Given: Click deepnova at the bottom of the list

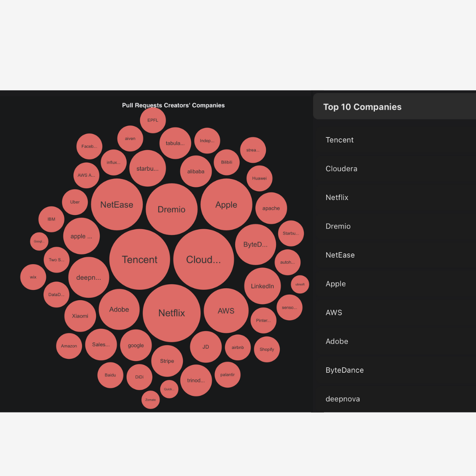Looking at the screenshot, I should 343,399.
